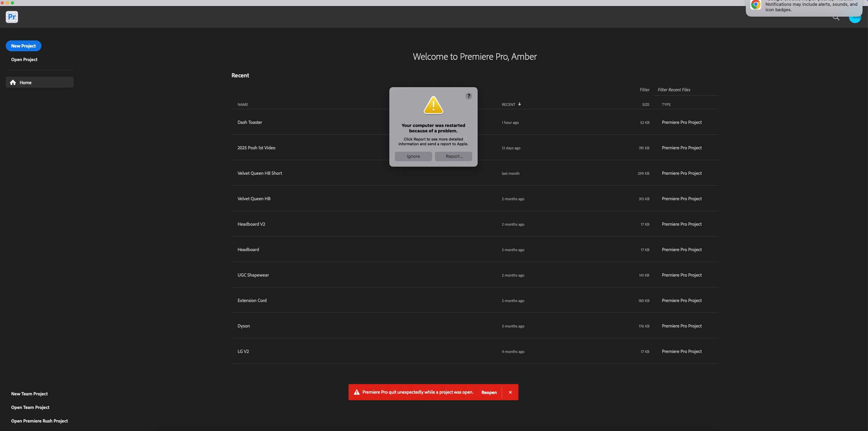
Task: Click the Report... button
Action: 454,156
